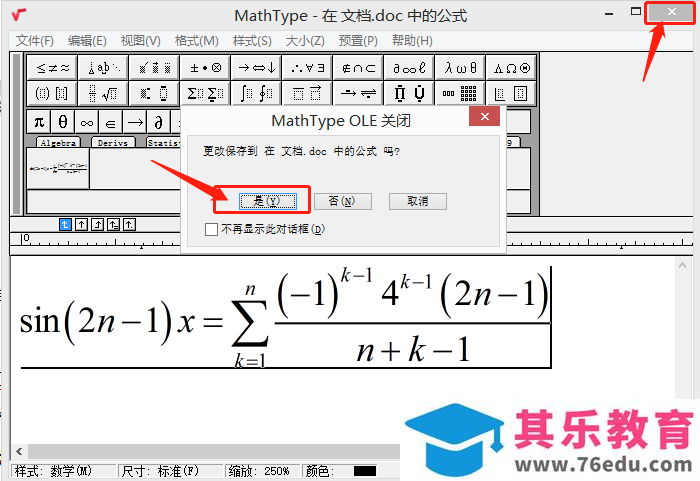
Task: Insert the partial derivative symbol from small bar
Action: [x=158, y=121]
